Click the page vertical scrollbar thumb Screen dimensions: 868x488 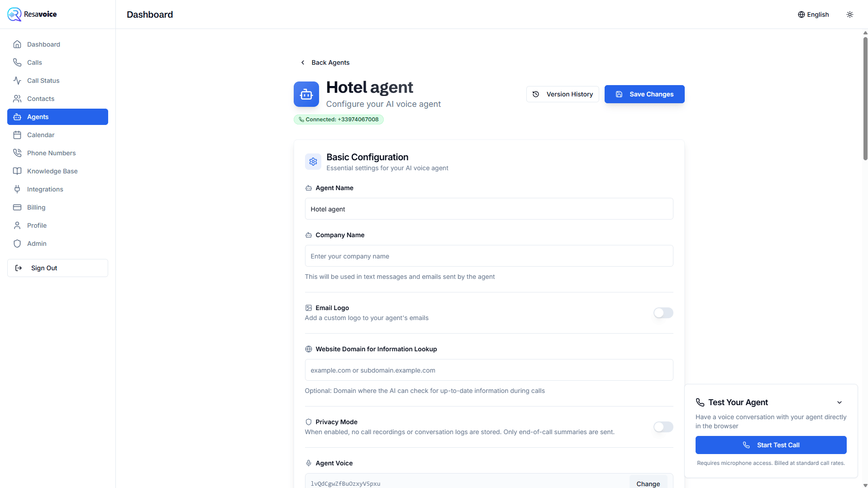coord(865,98)
